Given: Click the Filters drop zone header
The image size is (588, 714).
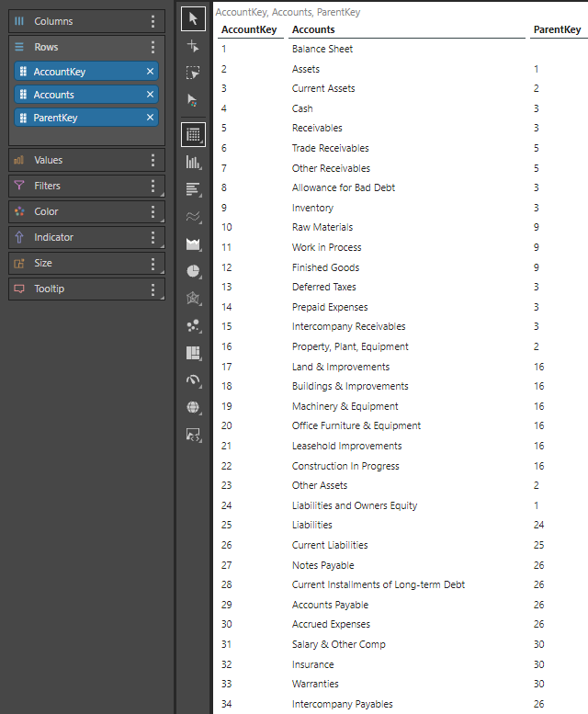Looking at the screenshot, I should 86,186.
